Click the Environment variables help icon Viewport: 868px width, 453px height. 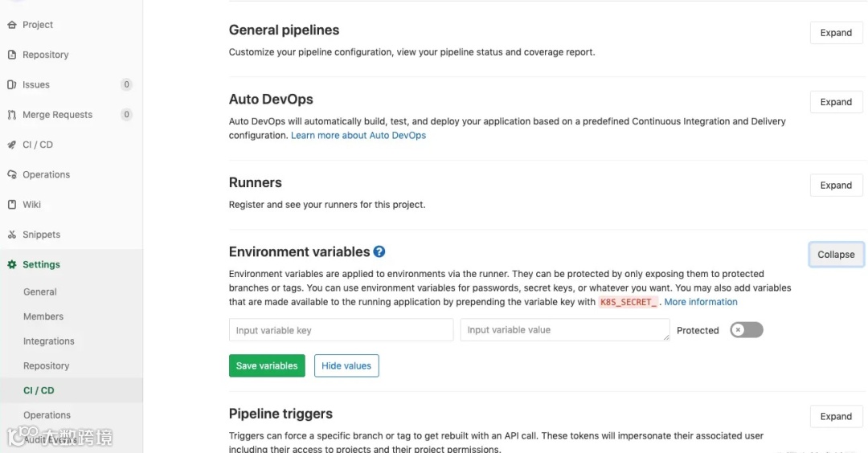[379, 252]
